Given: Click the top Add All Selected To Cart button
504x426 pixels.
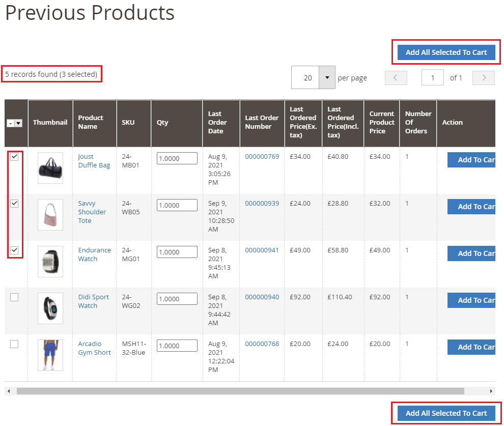Looking at the screenshot, I should coord(445,52).
